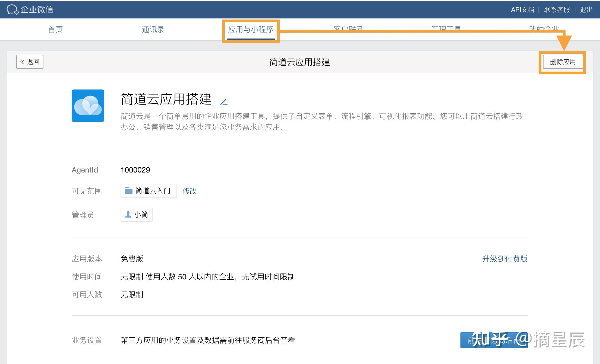The width and height of the screenshot is (600, 364).
Task: Switch to the 通讯录 tab
Action: point(153,29)
